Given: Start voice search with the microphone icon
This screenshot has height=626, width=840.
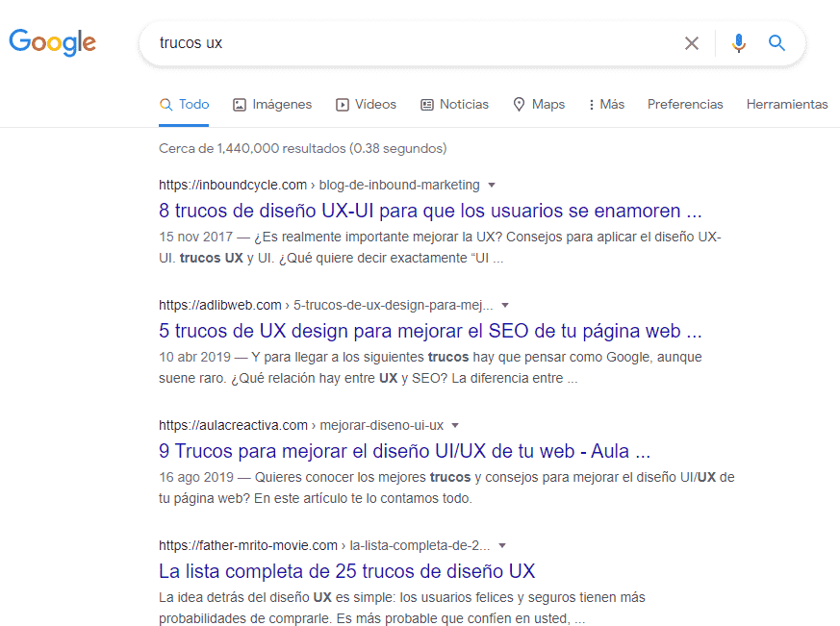Looking at the screenshot, I should [739, 43].
